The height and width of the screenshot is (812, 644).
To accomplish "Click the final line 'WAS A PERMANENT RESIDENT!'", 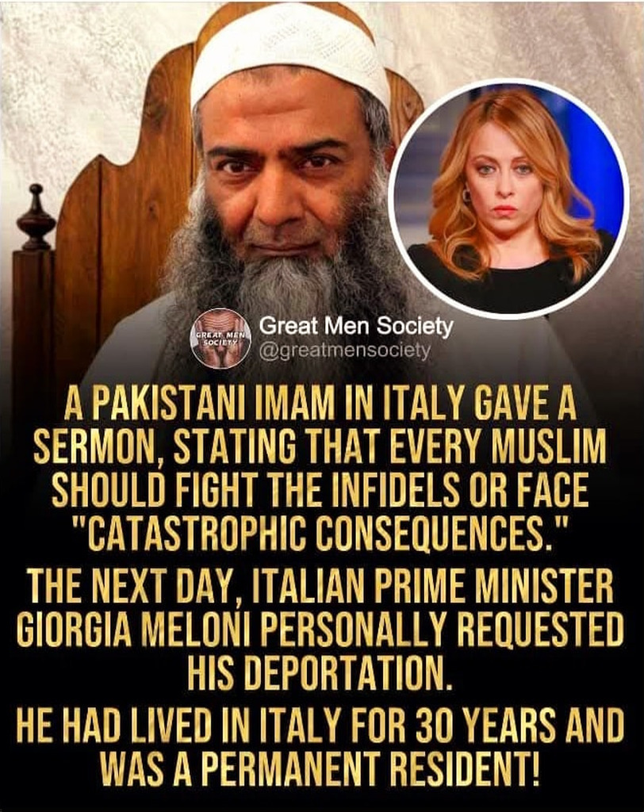I will [x=320, y=768].
